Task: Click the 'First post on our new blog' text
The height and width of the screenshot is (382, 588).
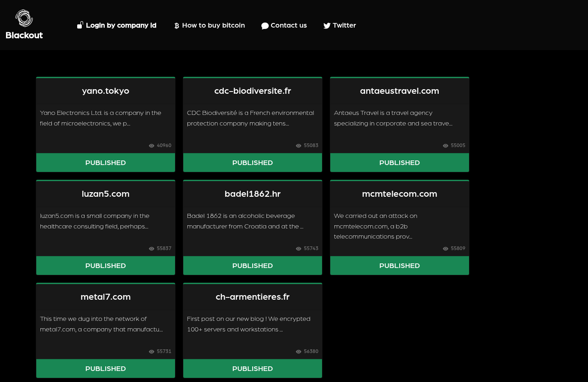Action: 249,324
